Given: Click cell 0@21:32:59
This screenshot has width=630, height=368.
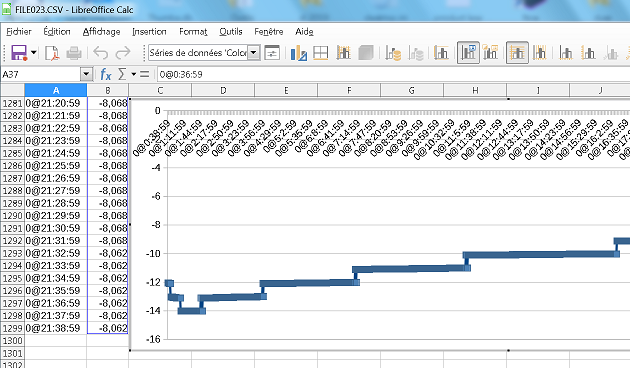Looking at the screenshot, I should (x=55, y=253).
